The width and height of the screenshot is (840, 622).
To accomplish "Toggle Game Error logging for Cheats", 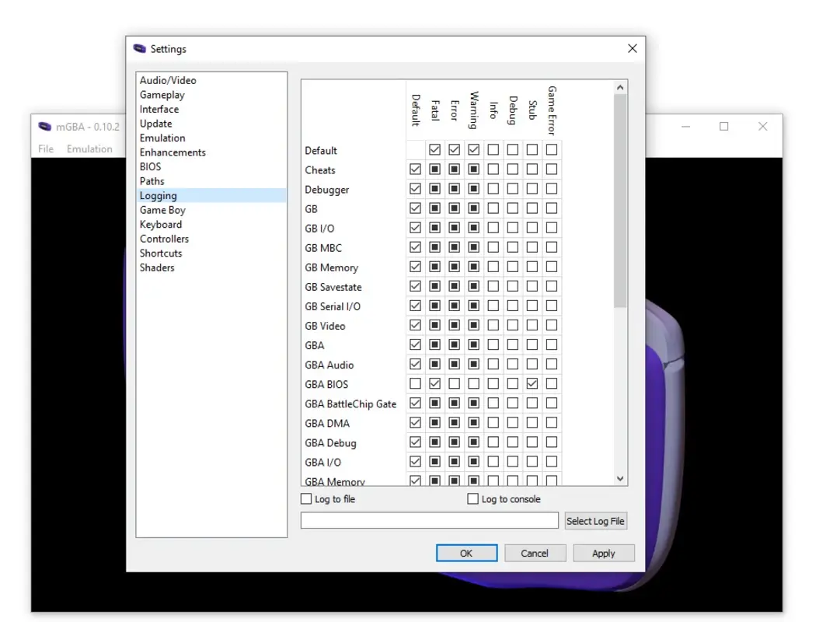I will [551, 169].
